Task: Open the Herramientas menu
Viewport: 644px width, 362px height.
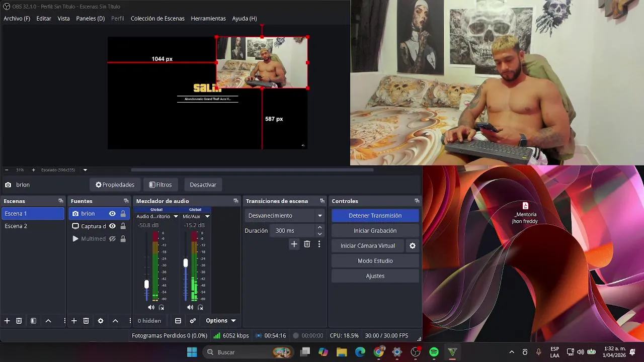Action: 208,19
